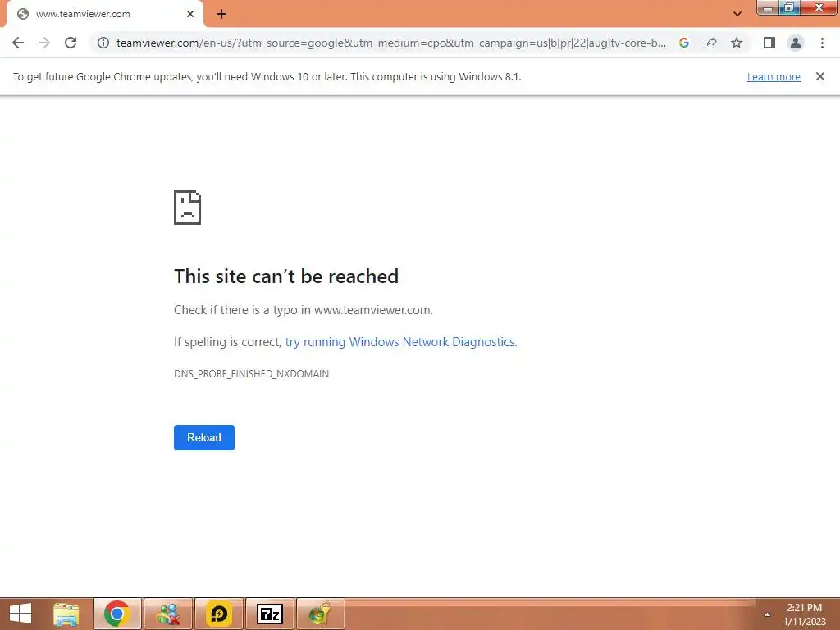Screen dimensions: 840x630
Task: Click the blue Reload button
Action: pos(204,438)
